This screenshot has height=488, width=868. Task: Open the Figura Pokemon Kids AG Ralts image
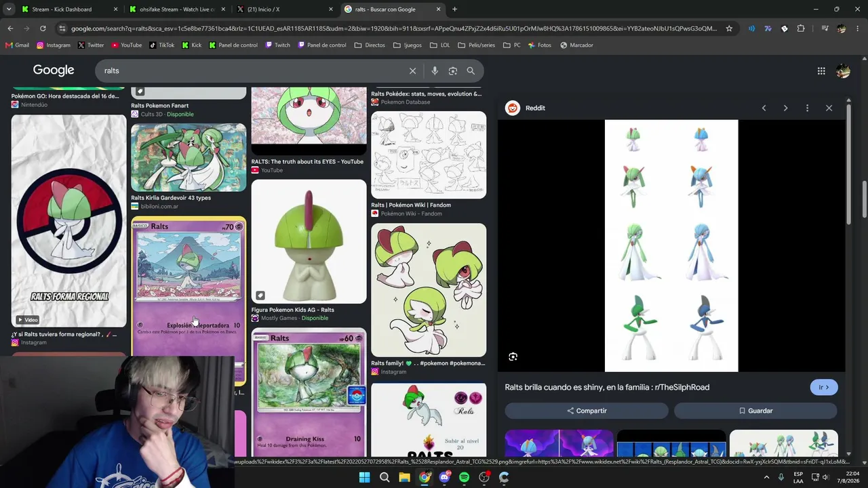[309, 241]
